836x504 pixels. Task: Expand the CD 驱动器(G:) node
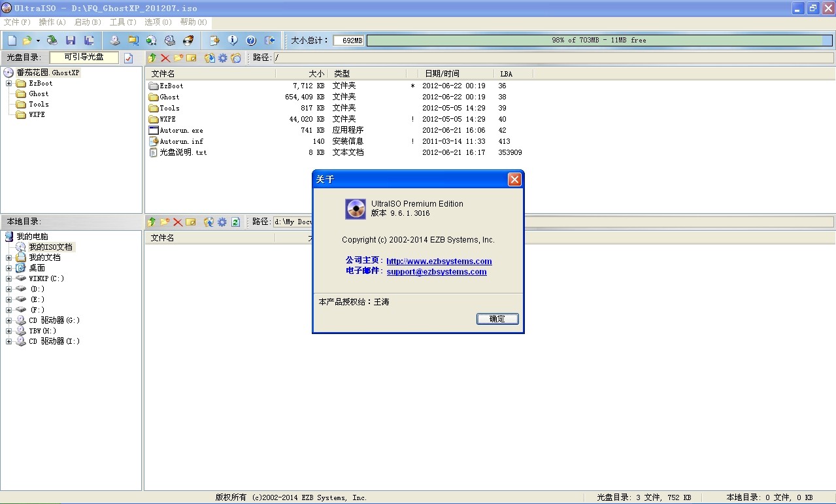tap(8, 320)
